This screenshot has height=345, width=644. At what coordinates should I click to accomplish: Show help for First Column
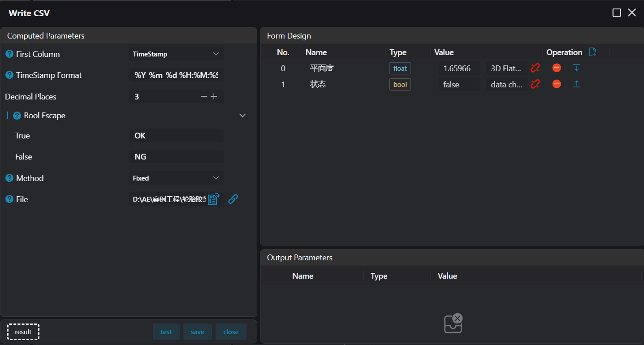(x=9, y=54)
